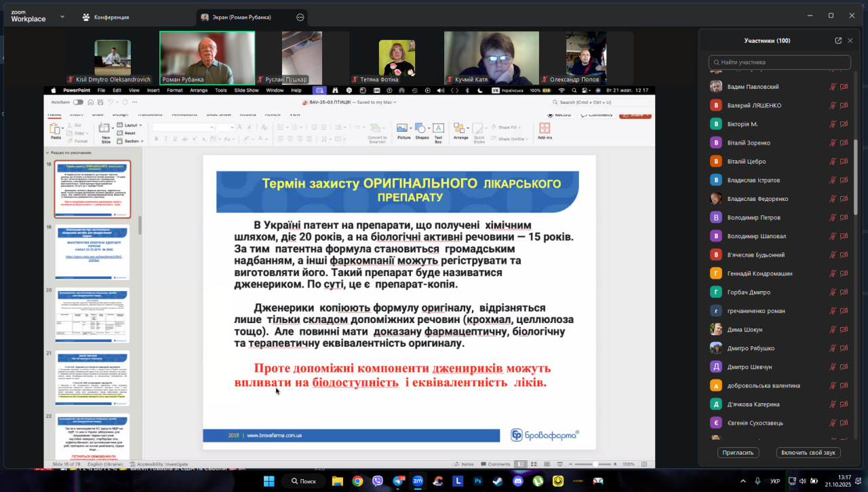
Task: Toggle the AutoSave switch
Action: click(x=78, y=102)
